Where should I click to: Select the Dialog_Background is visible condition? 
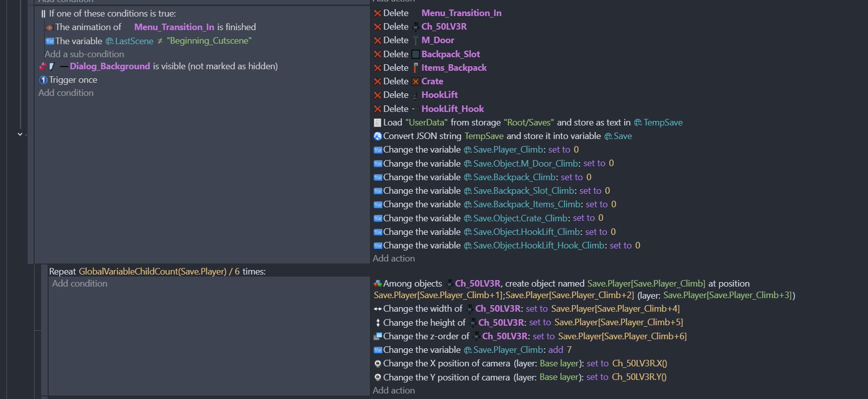173,66
